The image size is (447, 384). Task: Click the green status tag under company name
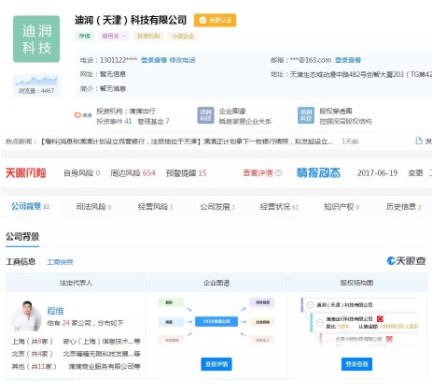coord(85,36)
